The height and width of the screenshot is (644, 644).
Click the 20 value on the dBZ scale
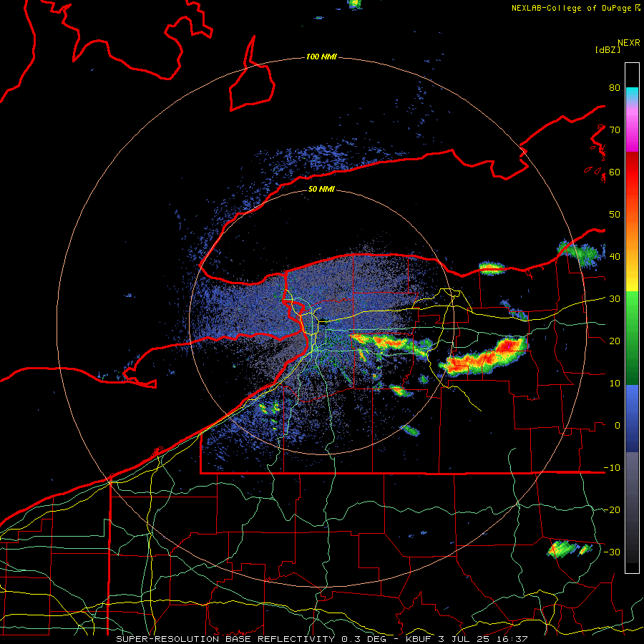click(615, 341)
